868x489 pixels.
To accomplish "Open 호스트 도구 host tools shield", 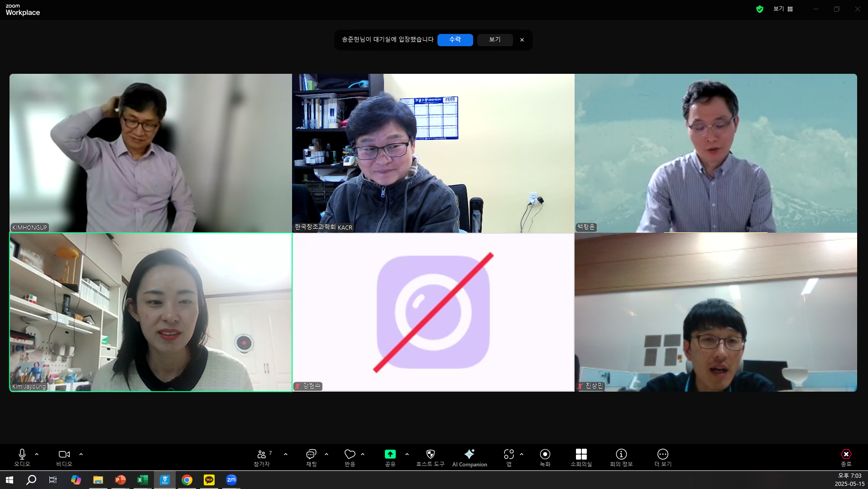I will [431, 457].
